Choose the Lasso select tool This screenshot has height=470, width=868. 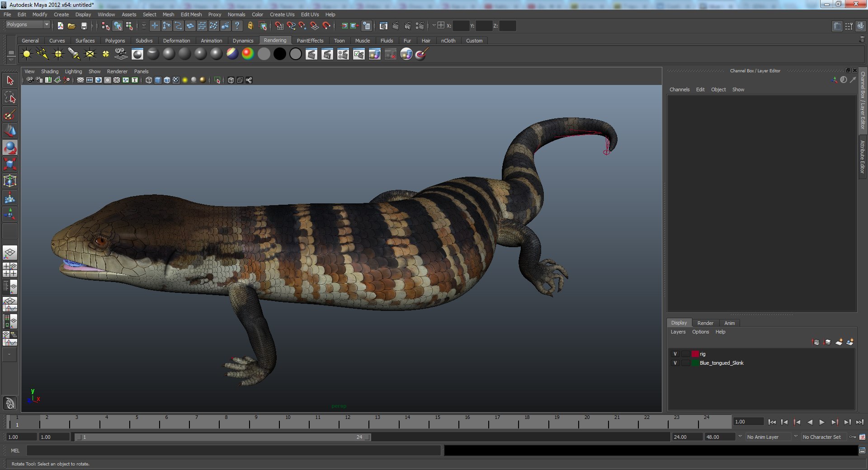10,98
